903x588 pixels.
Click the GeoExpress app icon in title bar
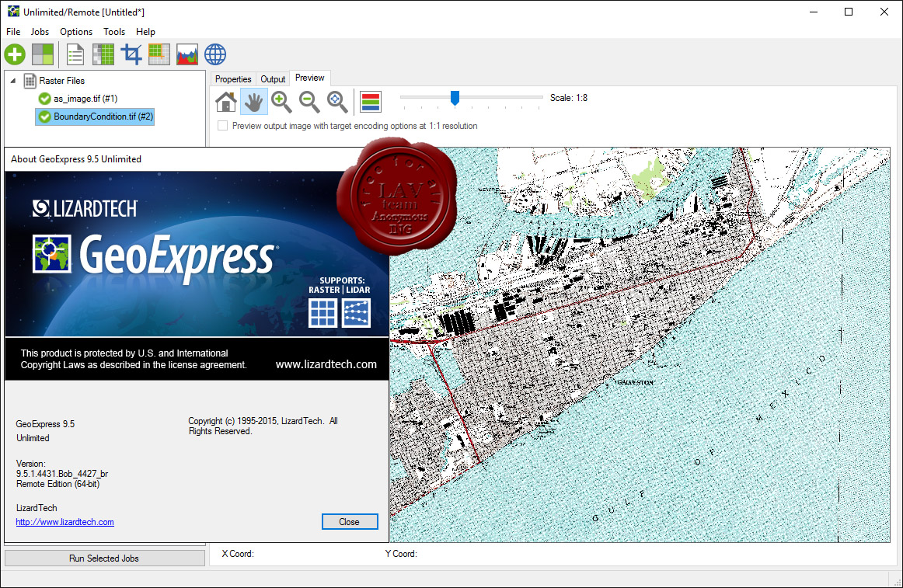click(13, 12)
